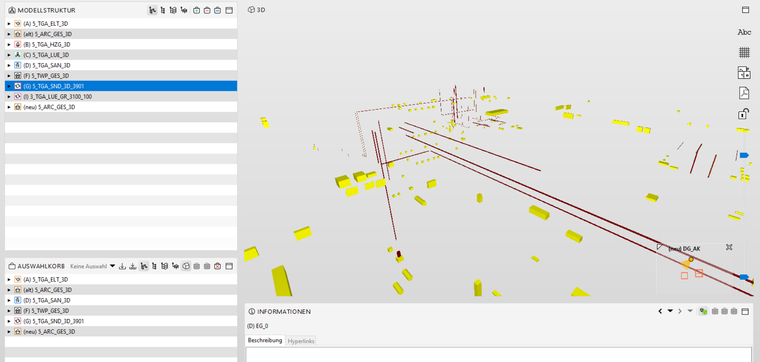Click the upper blue slider handle
760x362 pixels.
coord(744,155)
